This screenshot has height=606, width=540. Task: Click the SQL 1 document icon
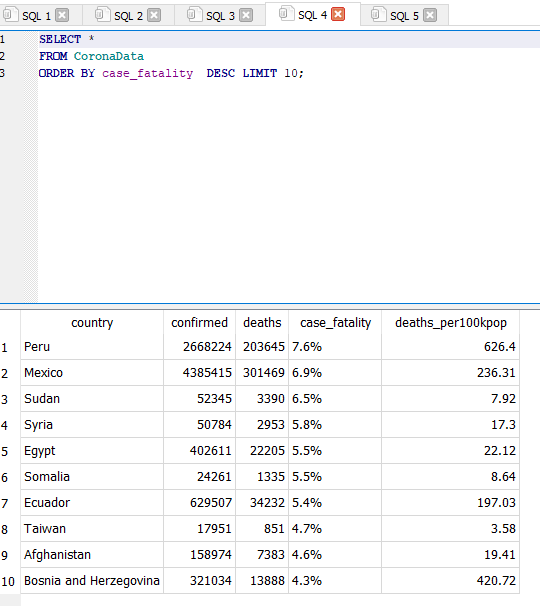click(10, 15)
